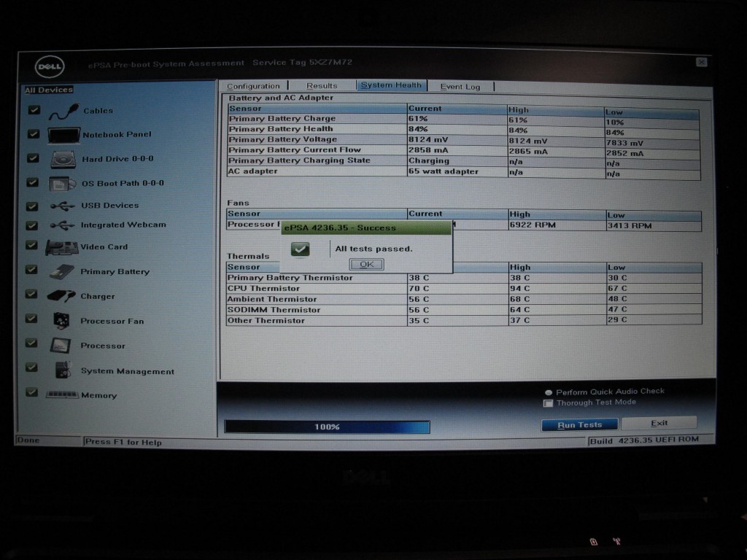Select the Processor Fan icon
747x560 pixels.
(61, 321)
